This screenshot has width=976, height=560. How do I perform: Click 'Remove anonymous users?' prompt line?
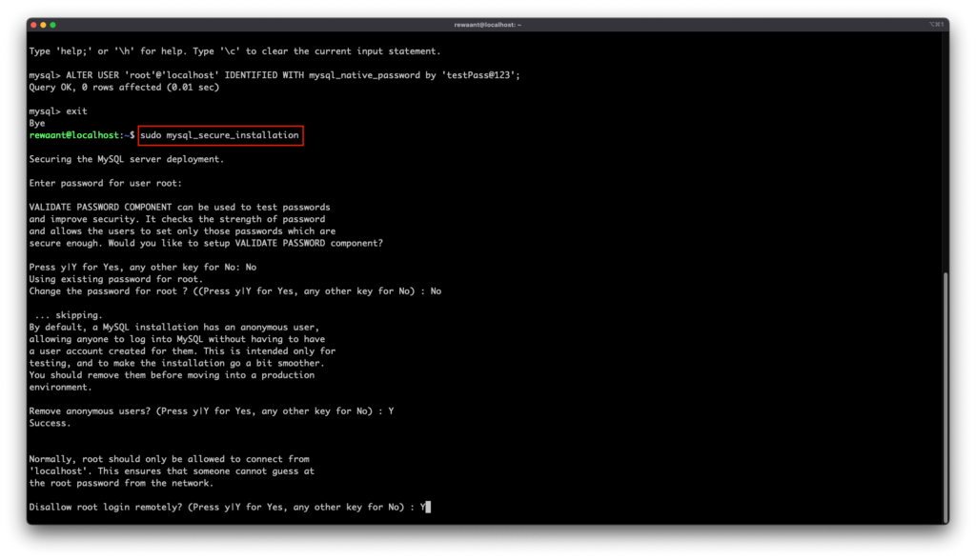pos(211,410)
